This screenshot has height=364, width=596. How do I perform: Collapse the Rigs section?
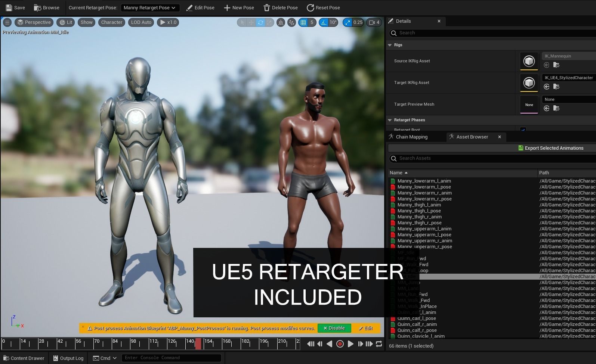tap(390, 45)
